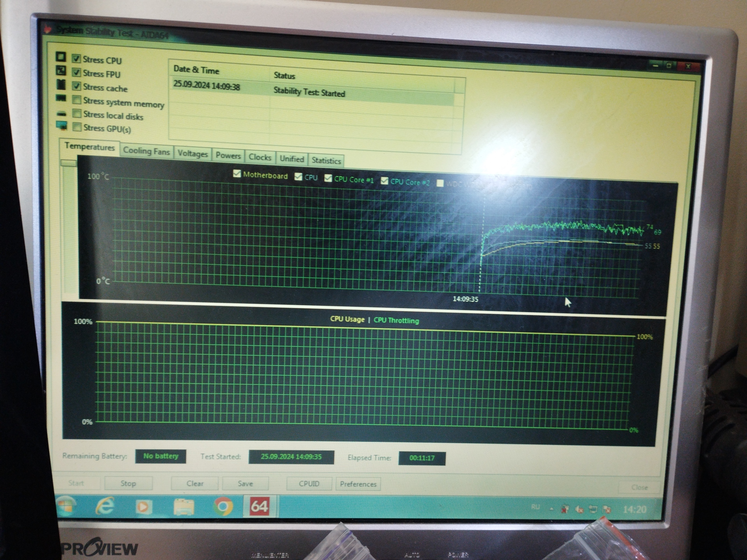Click the FPU icon beside Stress FPU
This screenshot has width=747, height=560.
point(61,70)
